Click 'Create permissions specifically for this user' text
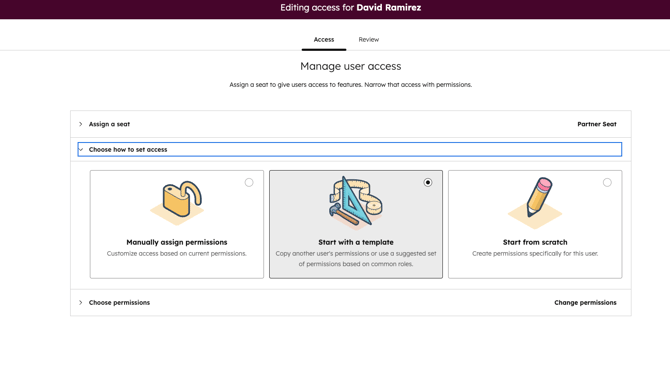The height and width of the screenshot is (392, 670). (x=535, y=253)
